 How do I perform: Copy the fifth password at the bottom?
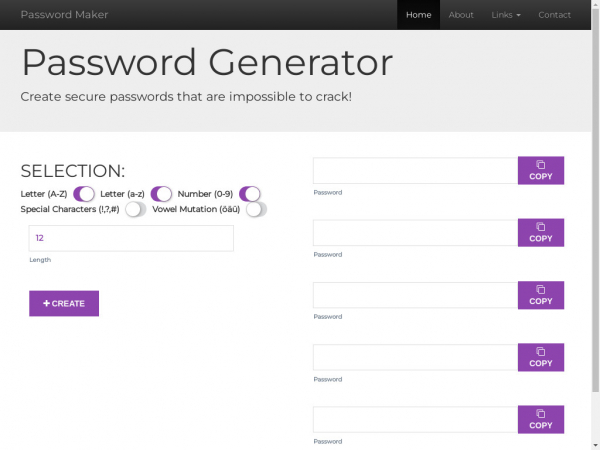pyautogui.click(x=540, y=419)
